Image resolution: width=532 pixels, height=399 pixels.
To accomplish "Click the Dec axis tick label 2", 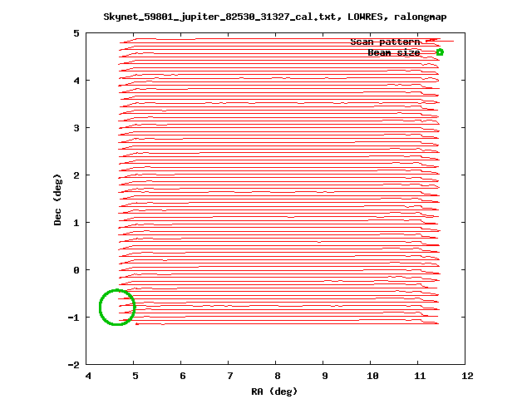I will point(76,175).
